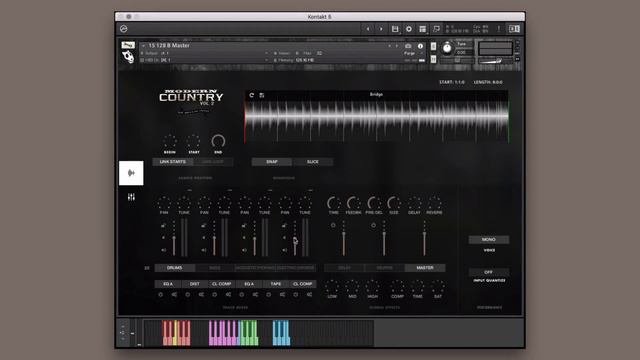The width and height of the screenshot is (640, 360).
Task: Toggle the power button under DIST
Action: point(188,294)
